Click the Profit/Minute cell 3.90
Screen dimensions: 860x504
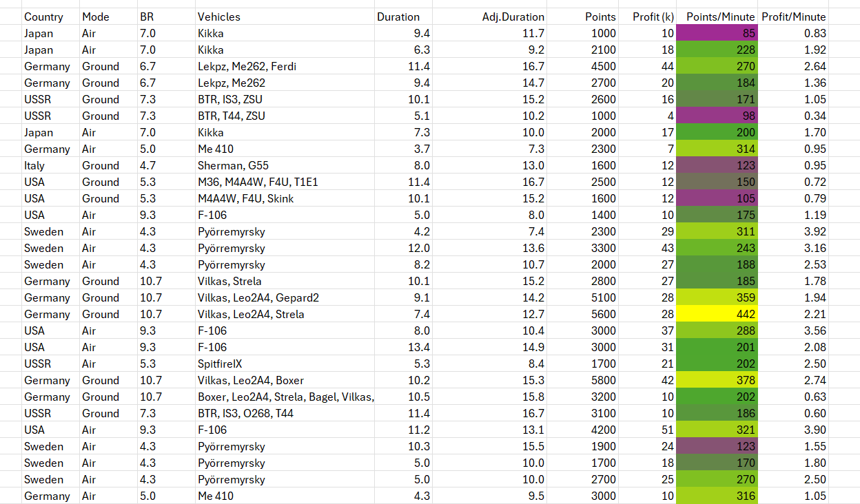[x=792, y=430]
